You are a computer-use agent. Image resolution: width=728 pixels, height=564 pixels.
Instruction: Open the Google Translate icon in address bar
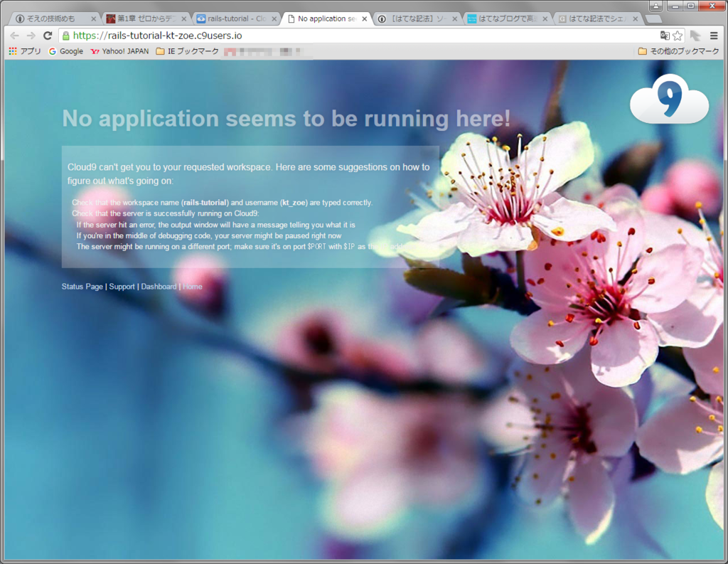665,36
